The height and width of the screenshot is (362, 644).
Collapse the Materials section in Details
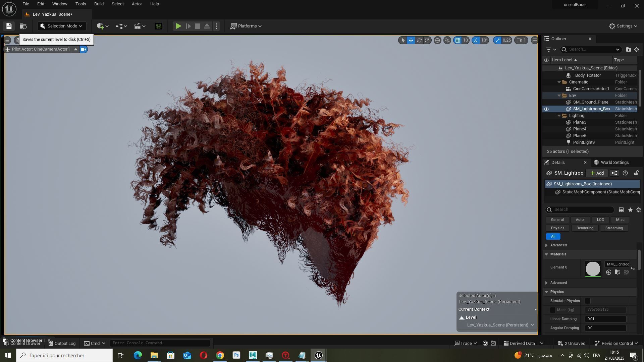[x=546, y=254]
